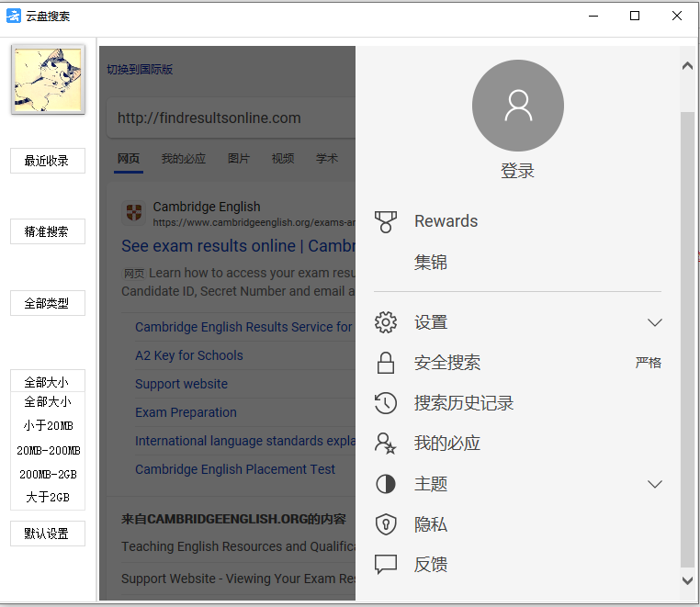Image resolution: width=700 pixels, height=607 pixels.
Task: Open the 最近收录 list
Action: (48, 161)
